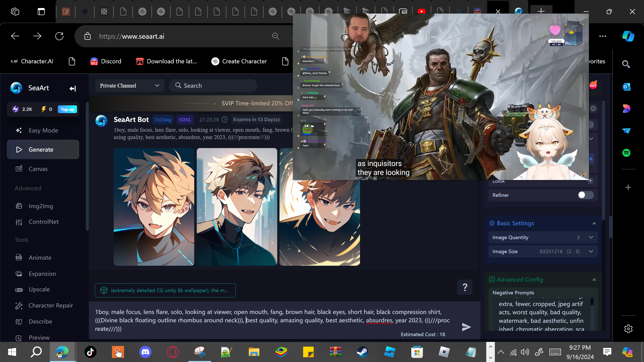Screen dimensions: 644x362
Task: Click the Top up button
Action: [67, 109]
